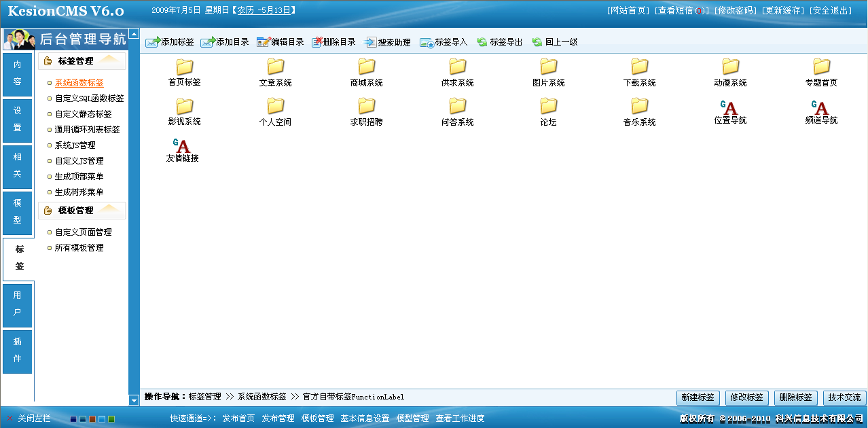This screenshot has width=868, height=428.
Task: Click the red color square at bottom left
Action: point(92,419)
